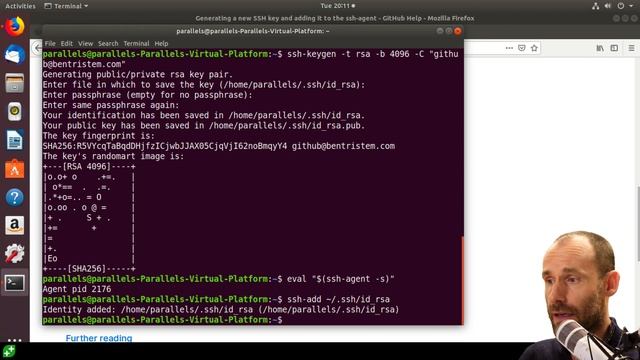Viewport: 640px width, 360px height.
Task: Click Firefox back arrow button
Action: click(37, 48)
